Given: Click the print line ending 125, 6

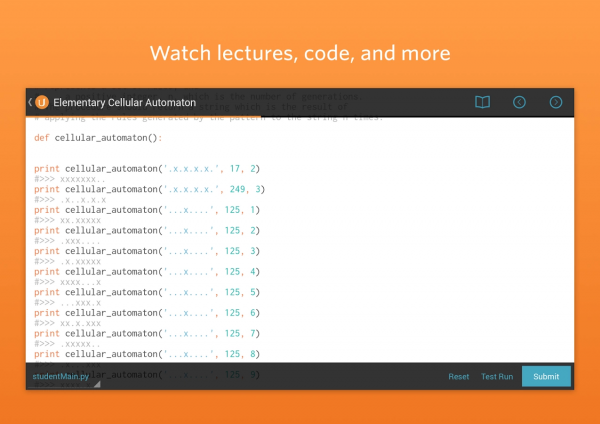Looking at the screenshot, I should pos(147,313).
